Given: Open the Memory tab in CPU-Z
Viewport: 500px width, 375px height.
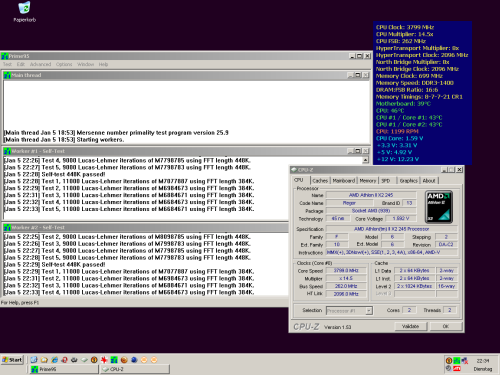Looking at the screenshot, I should pyautogui.click(x=368, y=181).
